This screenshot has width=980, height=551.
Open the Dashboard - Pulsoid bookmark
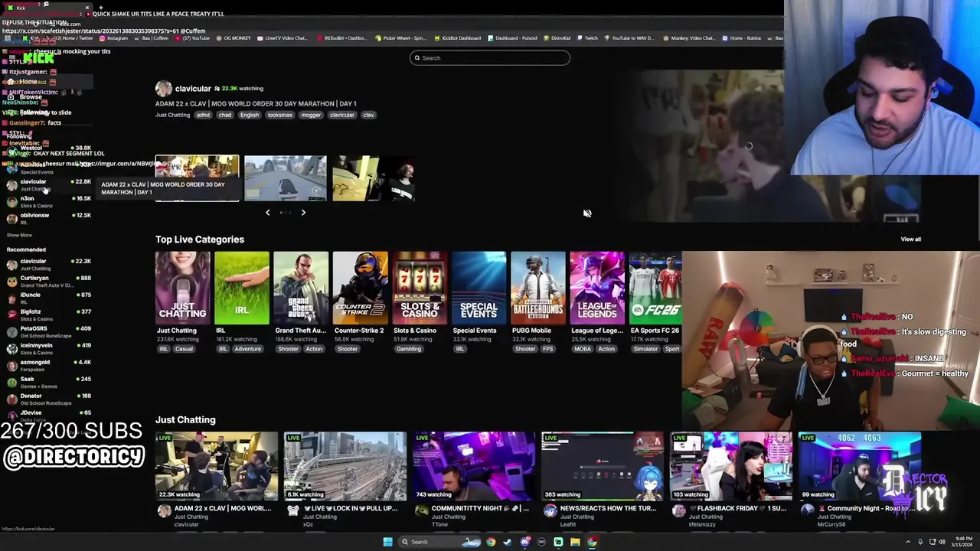pyautogui.click(x=513, y=38)
